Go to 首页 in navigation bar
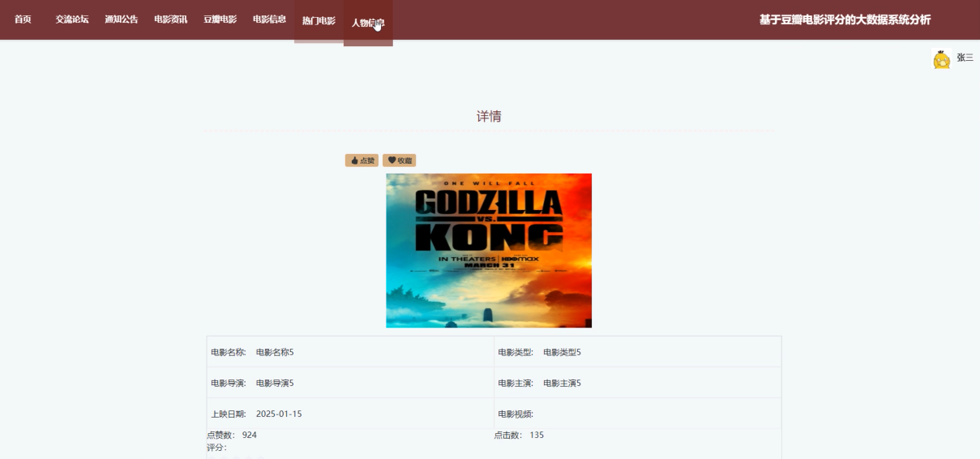 [x=23, y=19]
